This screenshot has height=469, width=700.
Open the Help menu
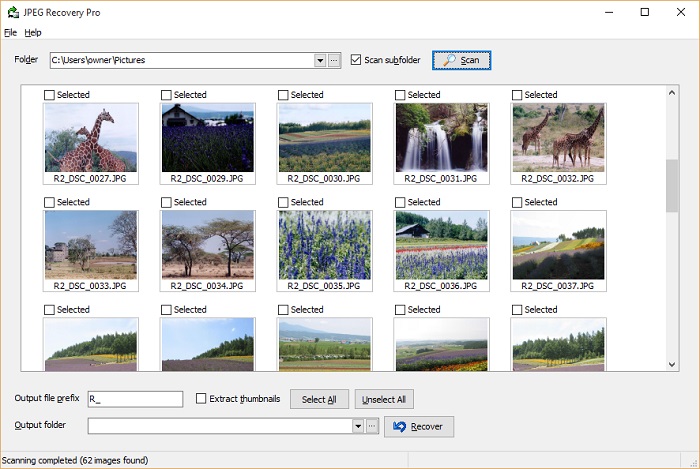pyautogui.click(x=33, y=32)
